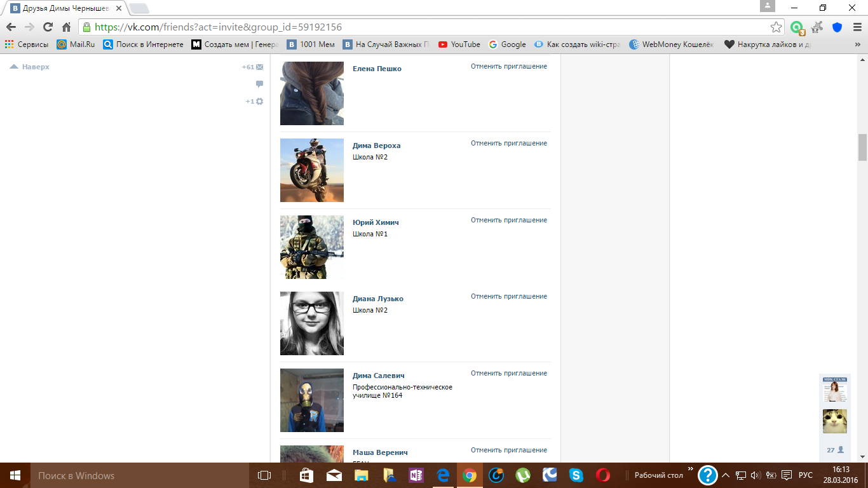Launch Microsoft Edge from the taskbar
Screen dimensions: 868x488
coord(443,475)
